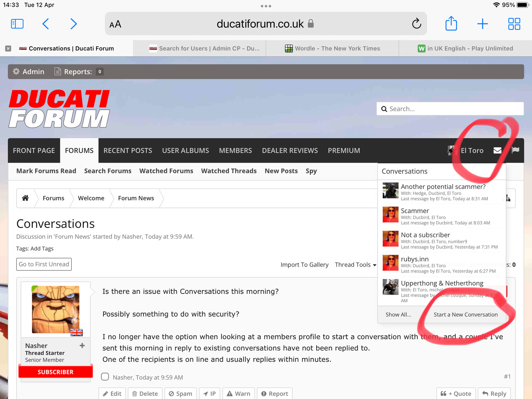Click Import To Gallery

point(305,265)
